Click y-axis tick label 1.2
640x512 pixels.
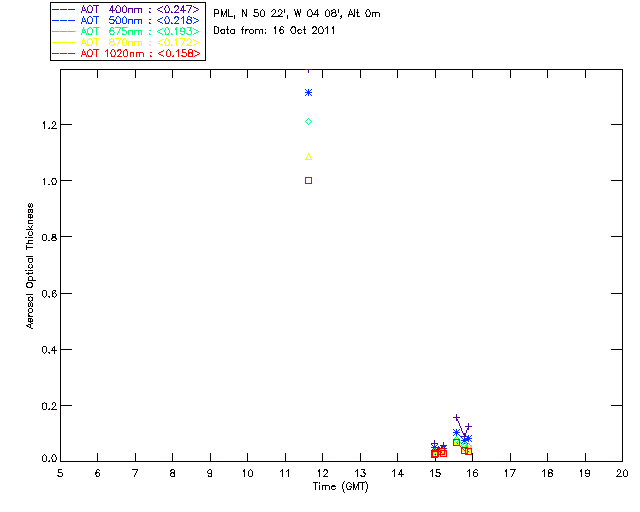[x=49, y=125]
